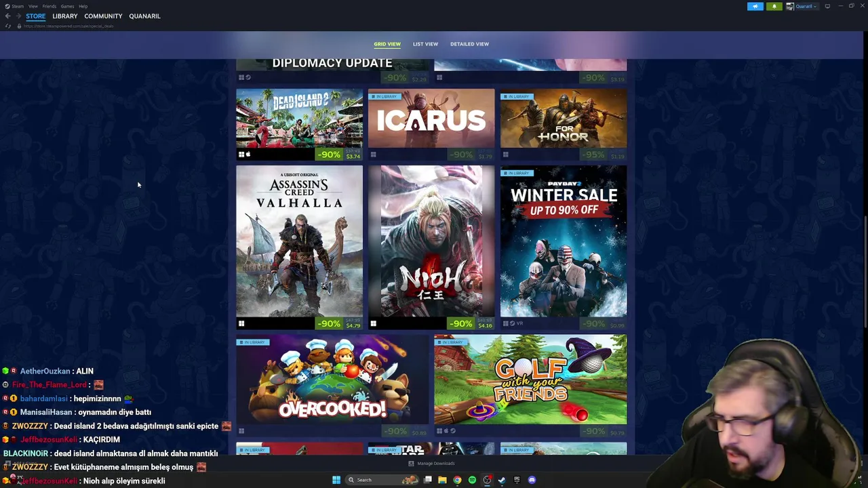This screenshot has width=868, height=488.
Task: Select GRID VIEW layout
Action: coord(387,44)
